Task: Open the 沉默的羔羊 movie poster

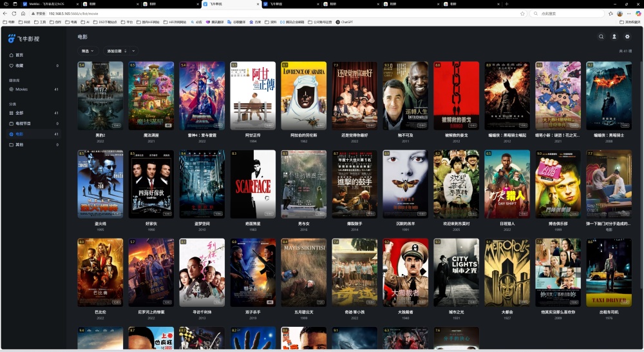Action: [405, 184]
